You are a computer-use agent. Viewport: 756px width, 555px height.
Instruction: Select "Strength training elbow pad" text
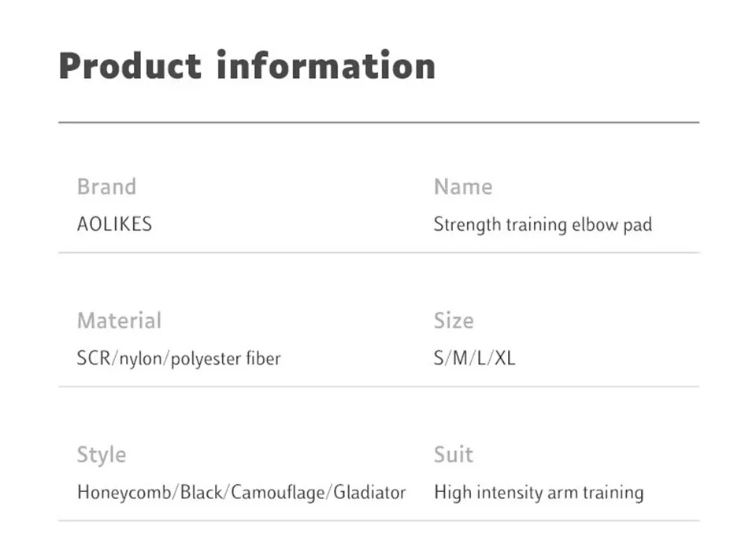click(x=543, y=224)
